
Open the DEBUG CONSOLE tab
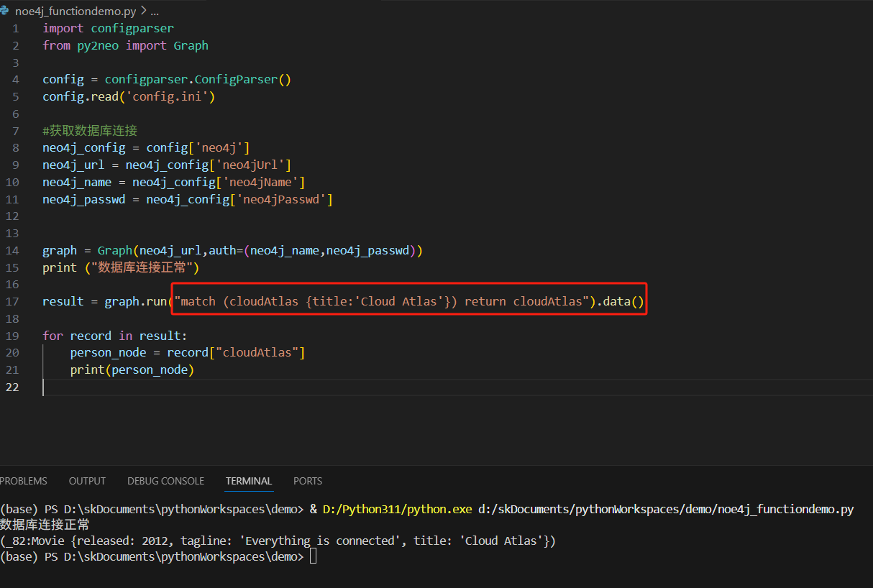tap(165, 481)
